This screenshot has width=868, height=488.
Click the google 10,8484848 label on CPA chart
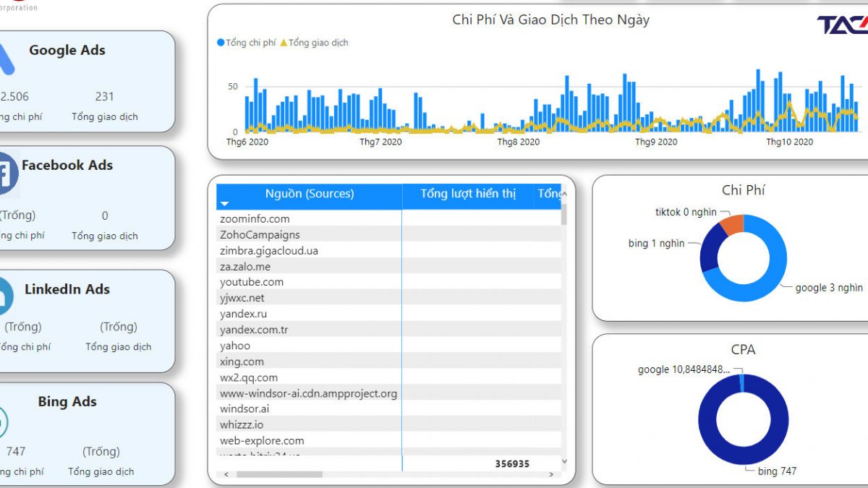[x=684, y=369]
